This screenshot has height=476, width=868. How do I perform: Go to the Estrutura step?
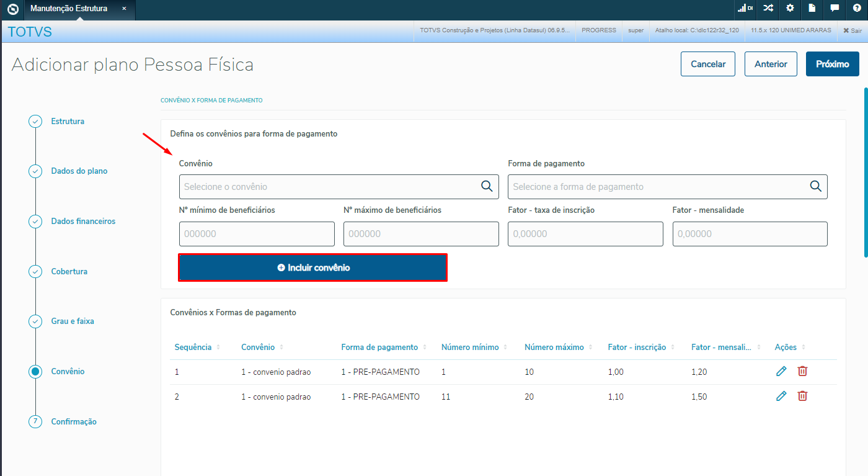click(x=68, y=121)
